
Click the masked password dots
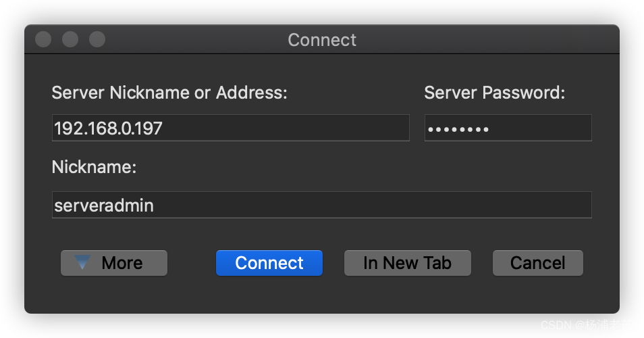point(458,128)
